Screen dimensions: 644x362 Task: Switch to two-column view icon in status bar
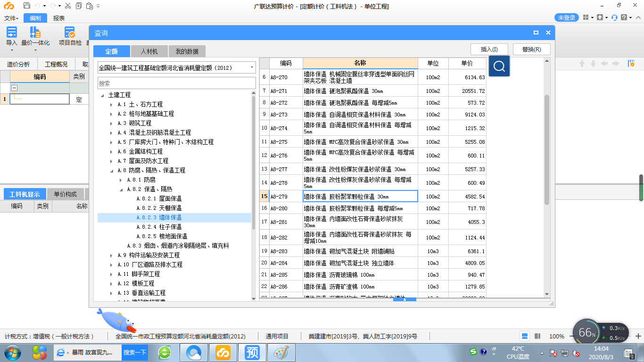coord(537,336)
